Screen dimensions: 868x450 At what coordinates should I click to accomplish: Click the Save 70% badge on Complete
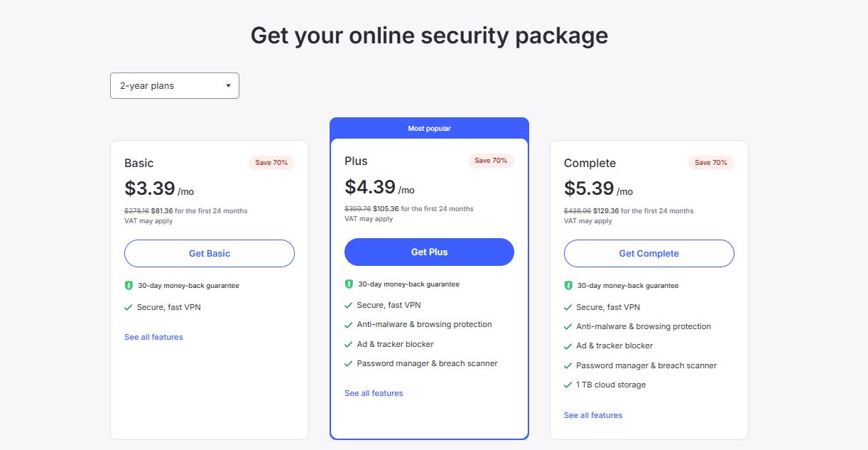[x=711, y=163]
